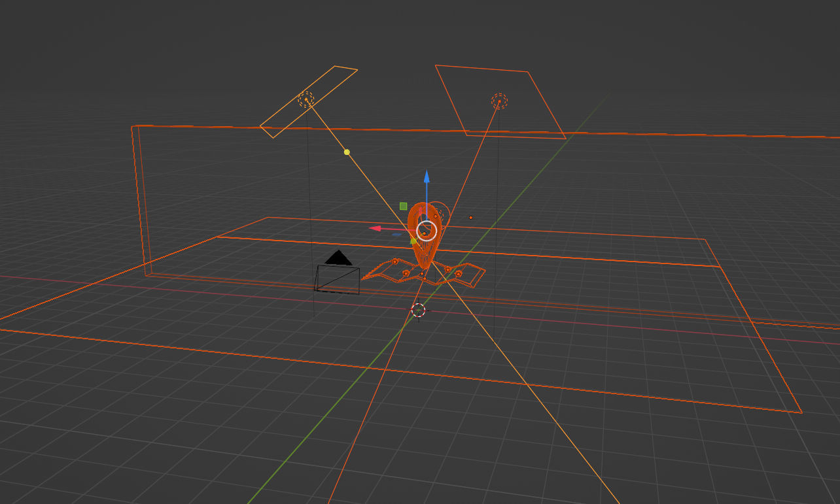Click the dashed origin widget of the right area light
Screen dimensions: 840x504
(x=499, y=102)
